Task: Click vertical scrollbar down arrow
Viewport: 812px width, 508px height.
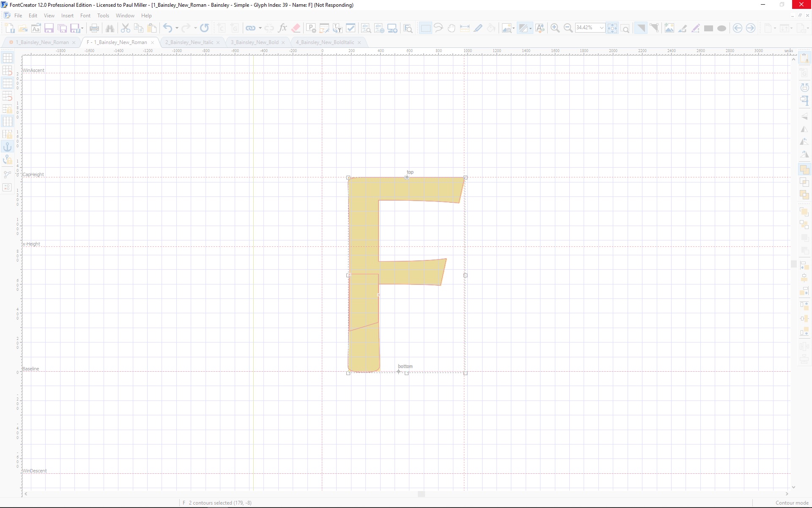Action: coord(793,487)
